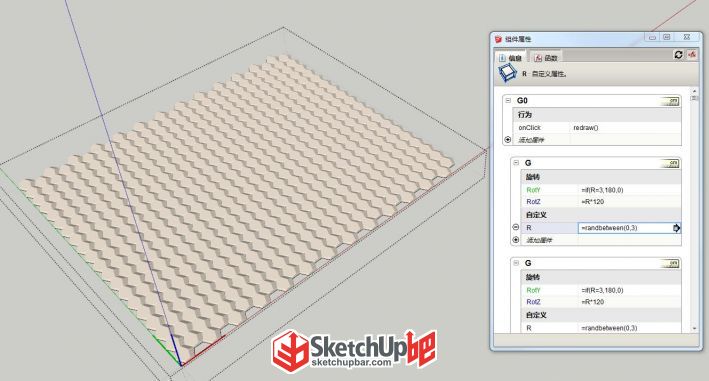The image size is (709, 381).
Task: Toggle the on switch for second G component
Action: 670,263
